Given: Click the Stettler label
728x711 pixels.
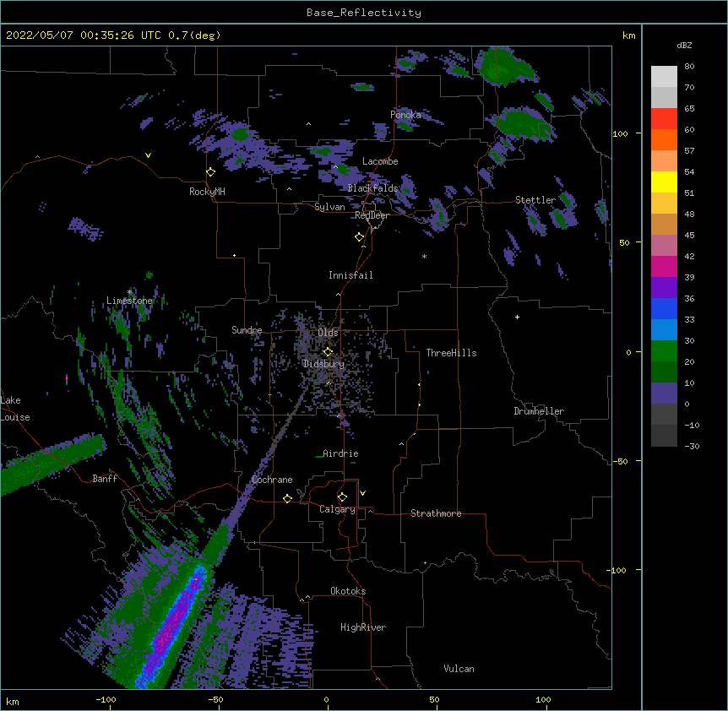Looking at the screenshot, I should pyautogui.click(x=535, y=200).
